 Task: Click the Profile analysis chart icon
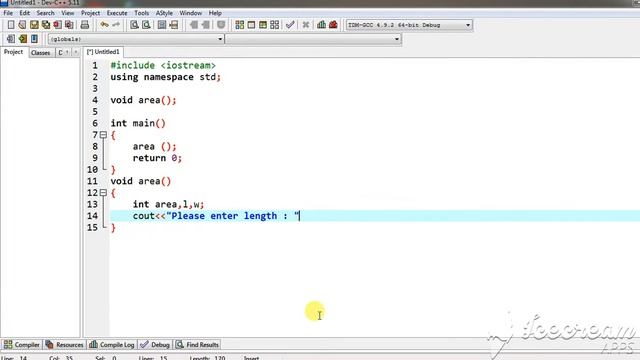(x=322, y=25)
